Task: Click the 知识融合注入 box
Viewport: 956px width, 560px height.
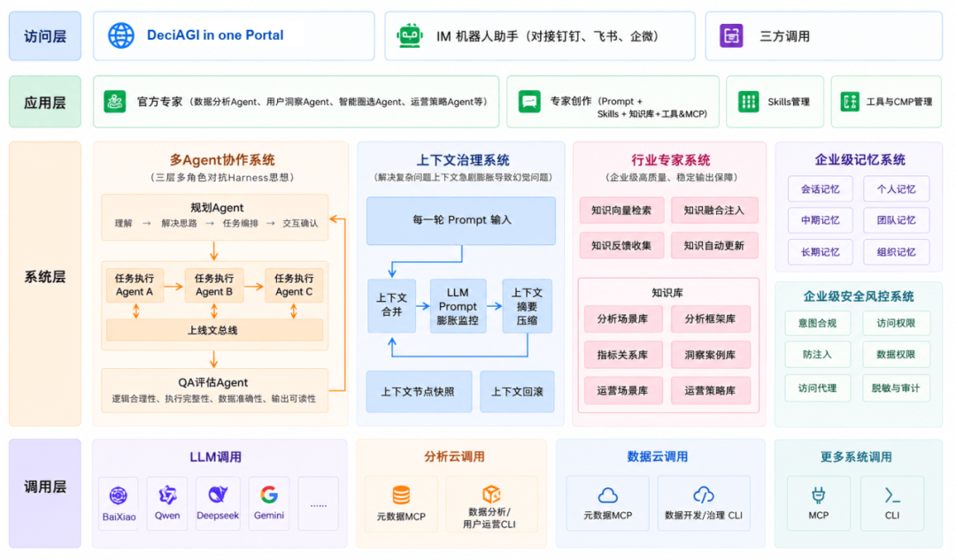Action: pos(714,211)
